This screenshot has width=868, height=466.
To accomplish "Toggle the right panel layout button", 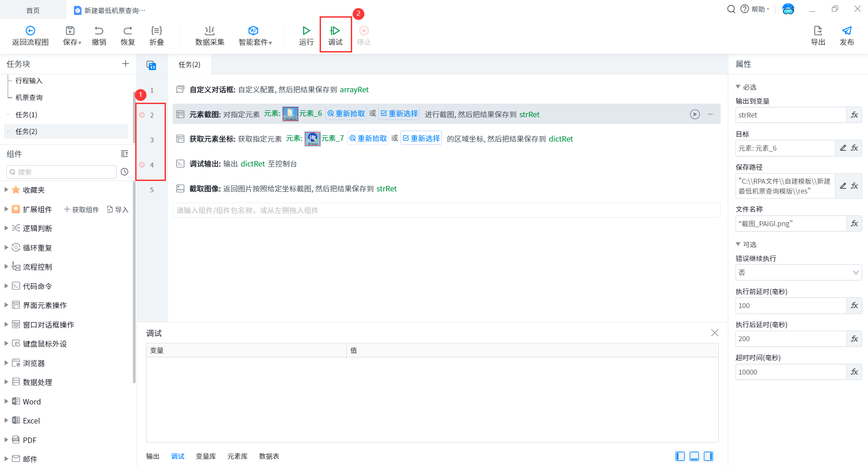I will 708,456.
